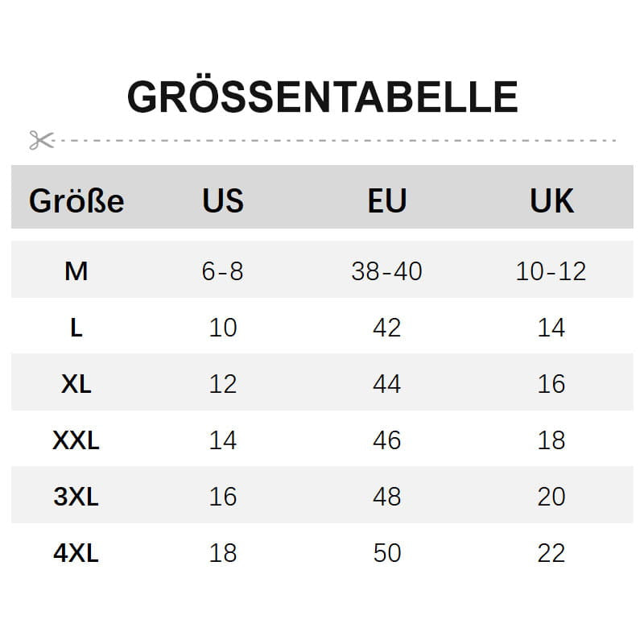Click EU value 46 in XXL row
644x644 pixels.
coord(387,440)
